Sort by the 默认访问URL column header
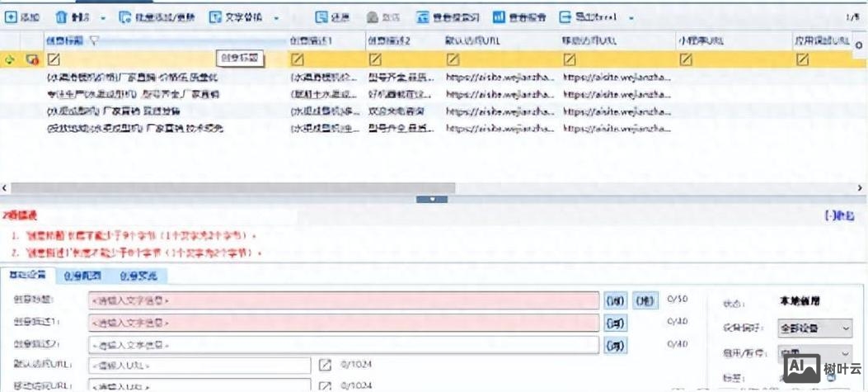868x392 pixels. (x=473, y=40)
